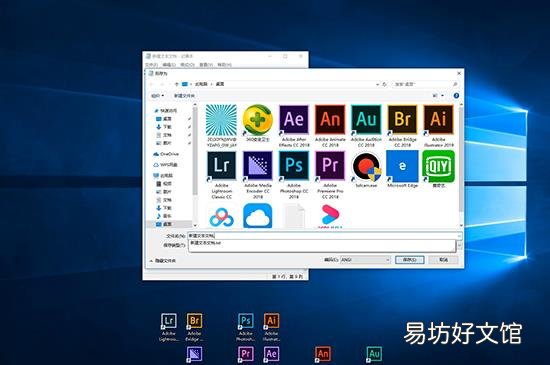Select the blank text document file in the file list
Screen dimensions: 550x365
[x=294, y=216]
